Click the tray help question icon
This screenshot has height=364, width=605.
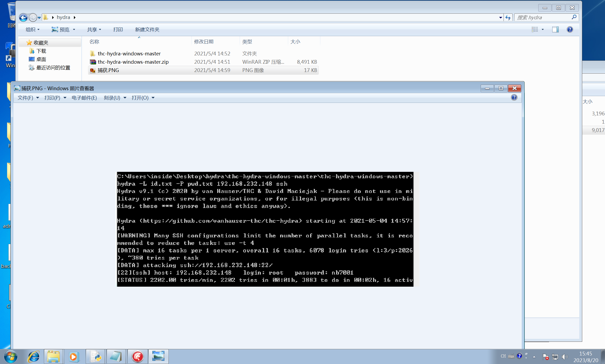(x=519, y=356)
